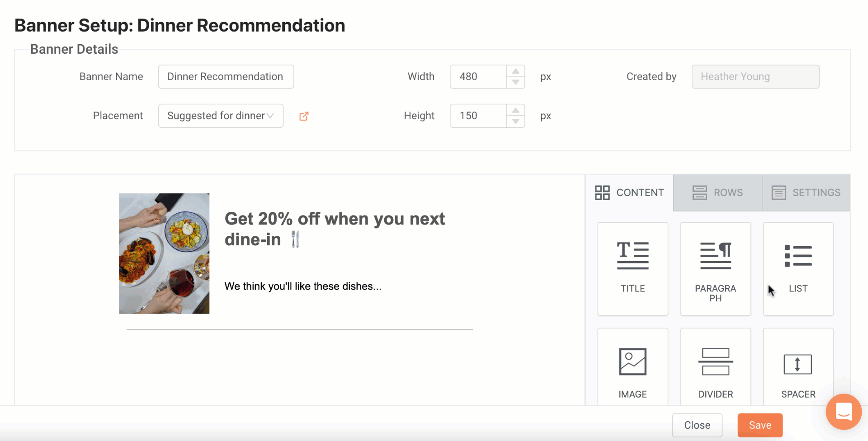Select the Divider content block icon
Viewport: 868px width, 441px height.
[x=716, y=361]
